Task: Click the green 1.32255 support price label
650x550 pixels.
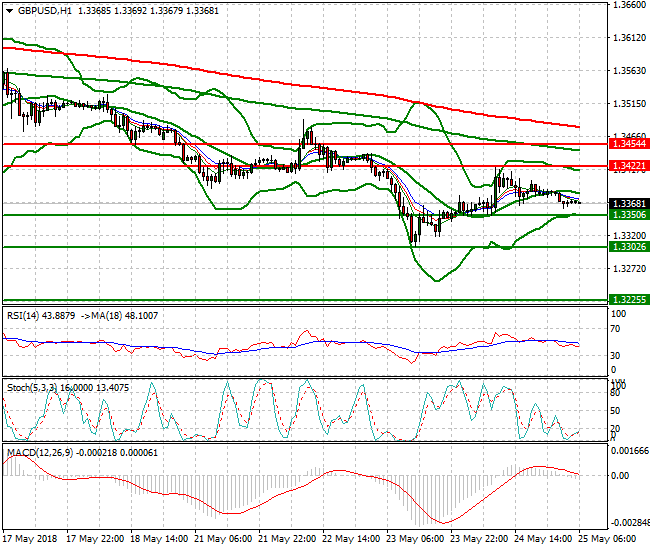Action: (629, 299)
